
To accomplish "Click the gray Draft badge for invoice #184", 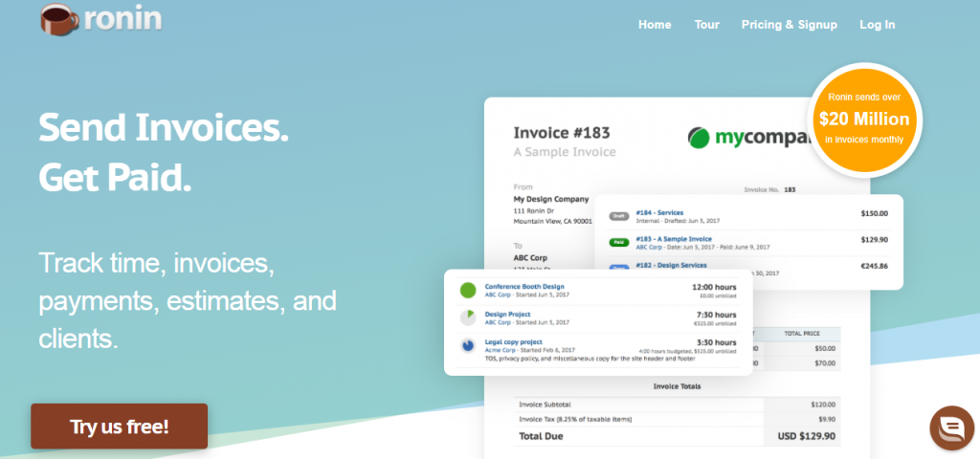I will click(619, 216).
